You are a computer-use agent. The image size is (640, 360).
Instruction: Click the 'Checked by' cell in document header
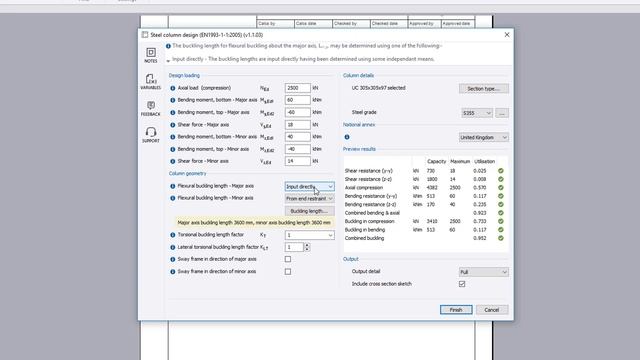coord(351,24)
